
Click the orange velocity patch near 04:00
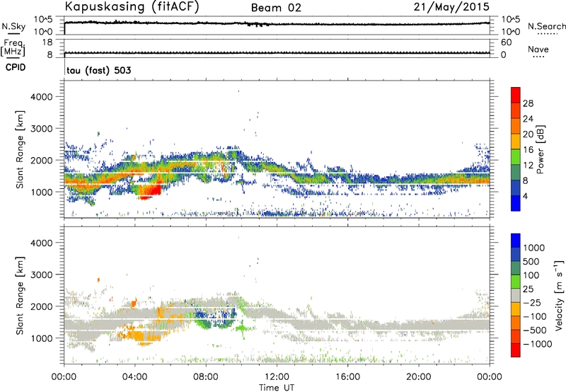(143, 335)
